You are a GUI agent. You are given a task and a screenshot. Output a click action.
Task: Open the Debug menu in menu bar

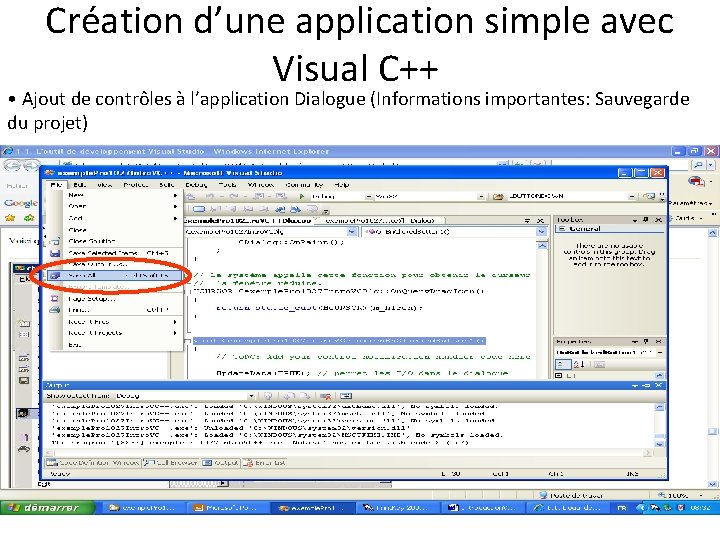click(196, 185)
